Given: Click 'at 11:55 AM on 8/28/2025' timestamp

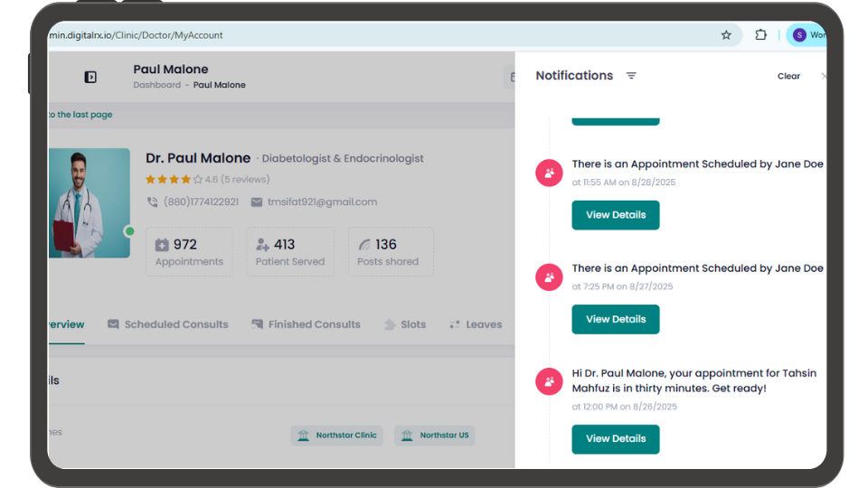Looking at the screenshot, I should (x=623, y=182).
